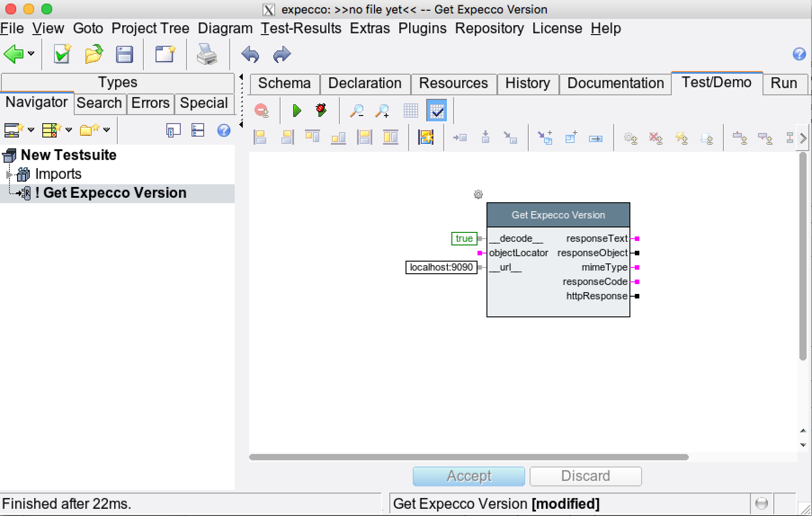Open the gear icon above the block
The width and height of the screenshot is (812, 516).
478,195
